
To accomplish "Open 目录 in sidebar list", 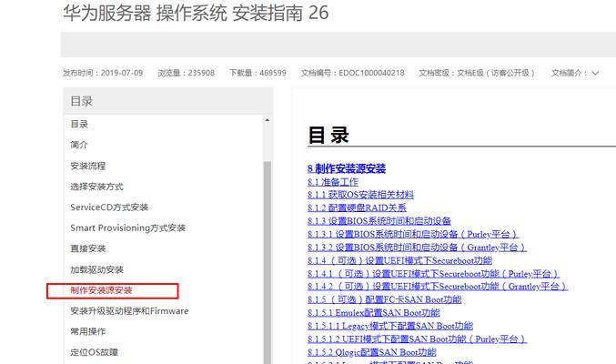I will pyautogui.click(x=79, y=125).
